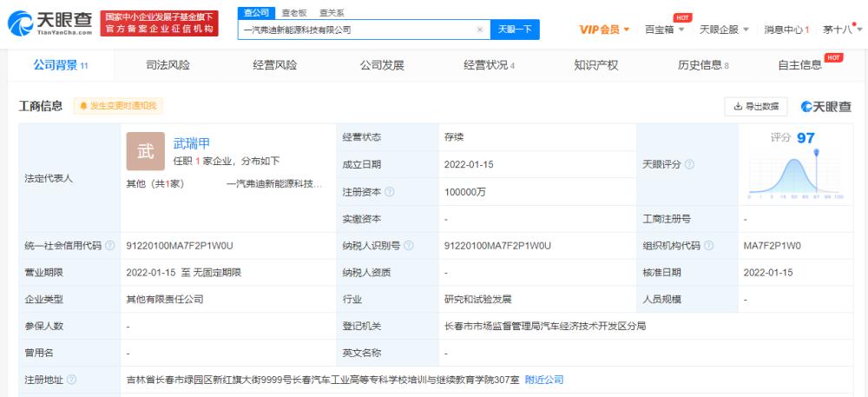
Task: Select the 查老板 search tab
Action: (x=294, y=13)
